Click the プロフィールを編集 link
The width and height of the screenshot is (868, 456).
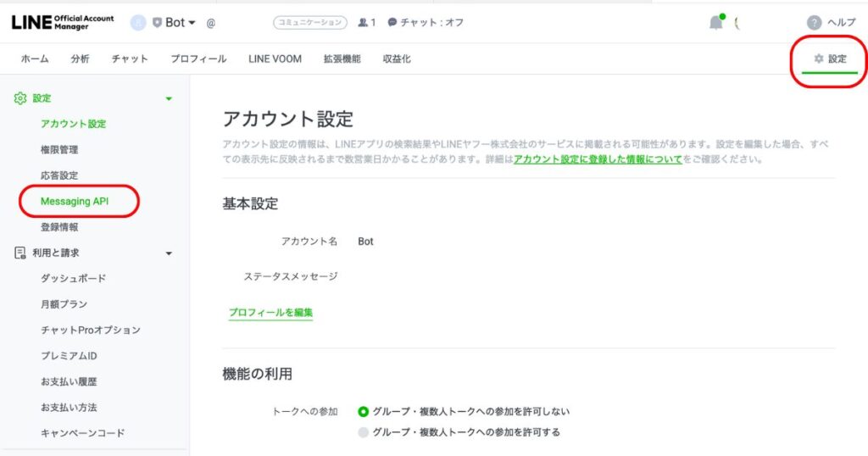270,313
